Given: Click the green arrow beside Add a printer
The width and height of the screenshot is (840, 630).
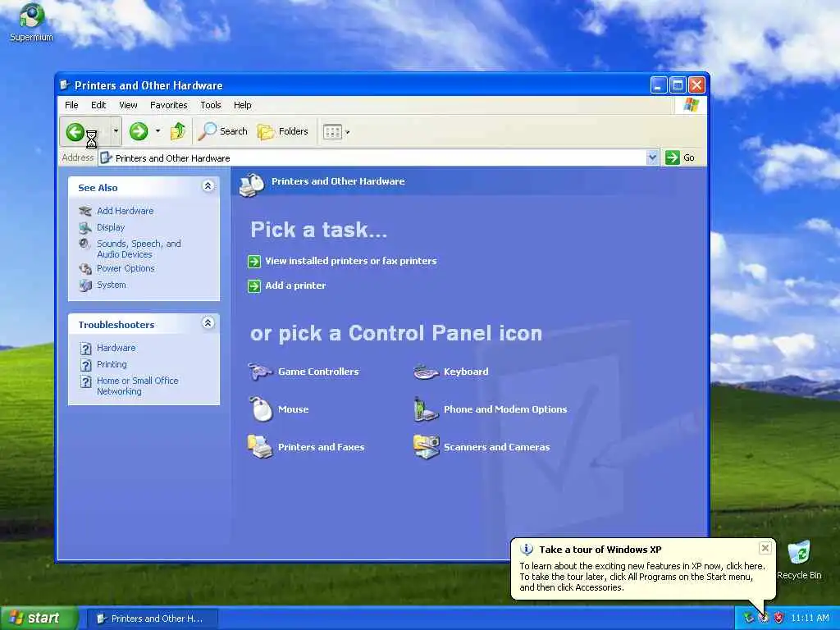Looking at the screenshot, I should tap(254, 286).
